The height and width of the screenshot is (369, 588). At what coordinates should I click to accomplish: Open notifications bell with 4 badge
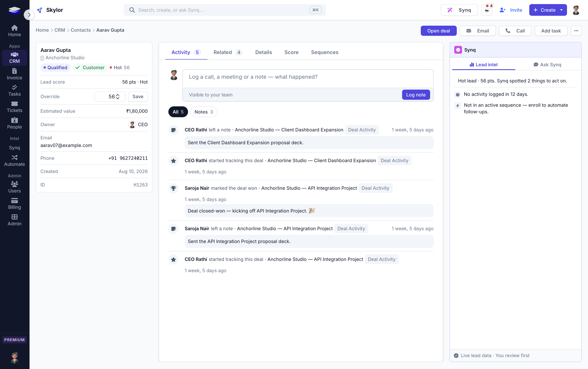point(487,10)
